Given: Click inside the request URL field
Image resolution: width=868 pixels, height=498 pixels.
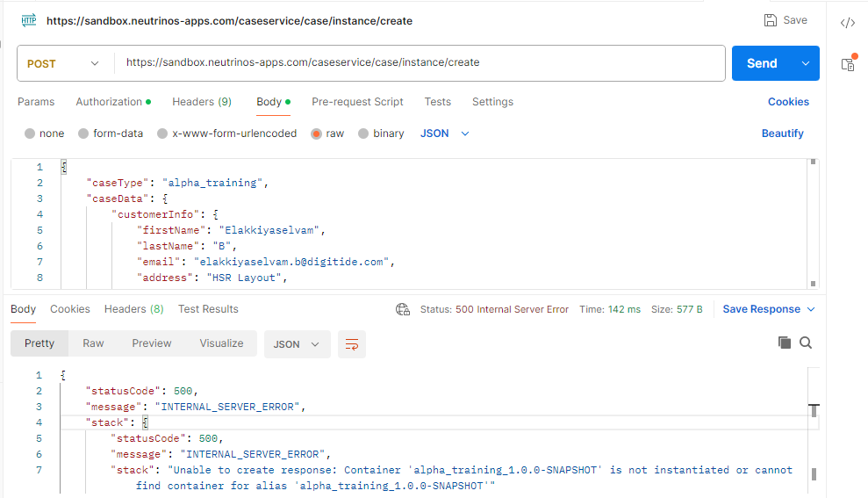Looking at the screenshot, I should (420, 62).
